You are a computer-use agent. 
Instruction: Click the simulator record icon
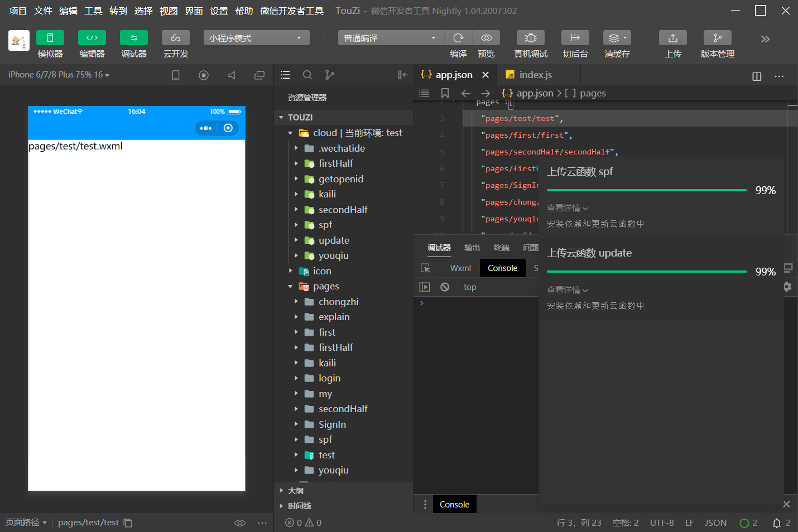(204, 75)
